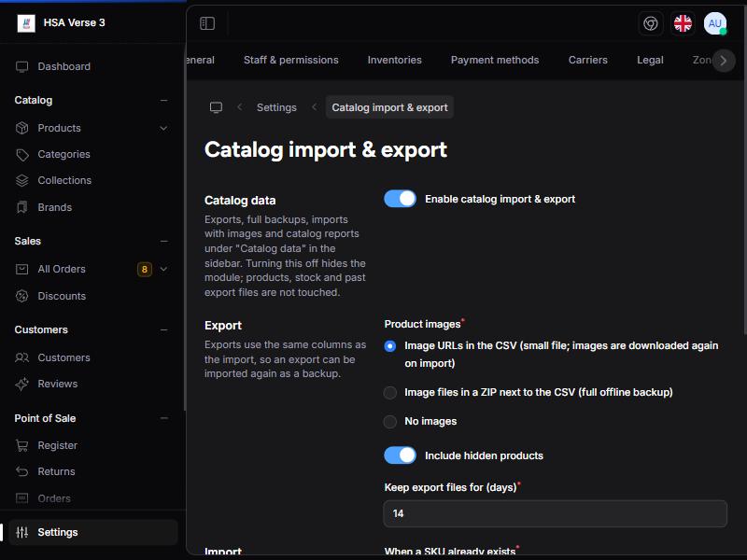
Task: Select the No images radio option
Action: [x=389, y=422]
